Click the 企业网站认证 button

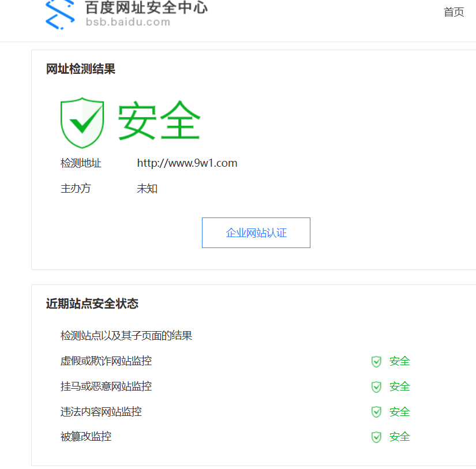point(256,232)
